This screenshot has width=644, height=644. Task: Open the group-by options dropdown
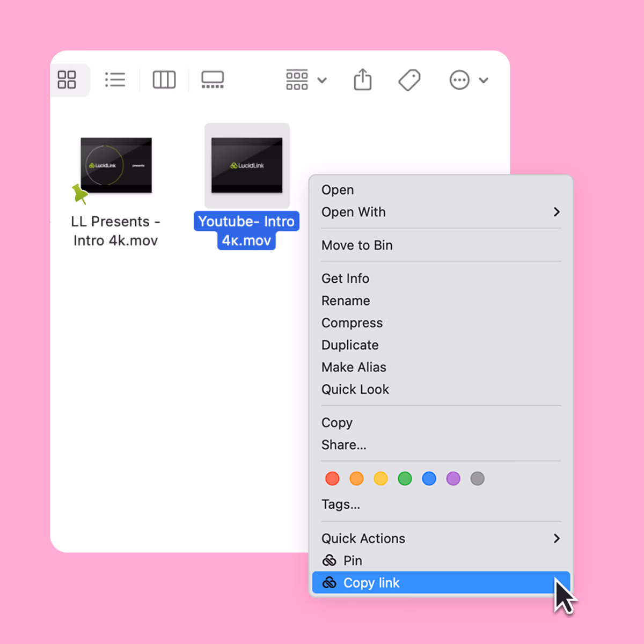click(306, 80)
